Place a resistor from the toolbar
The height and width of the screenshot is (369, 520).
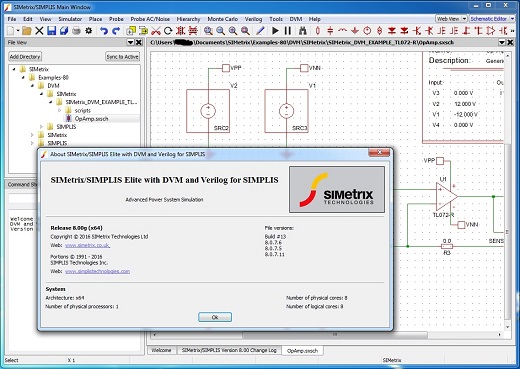[x=318, y=31]
